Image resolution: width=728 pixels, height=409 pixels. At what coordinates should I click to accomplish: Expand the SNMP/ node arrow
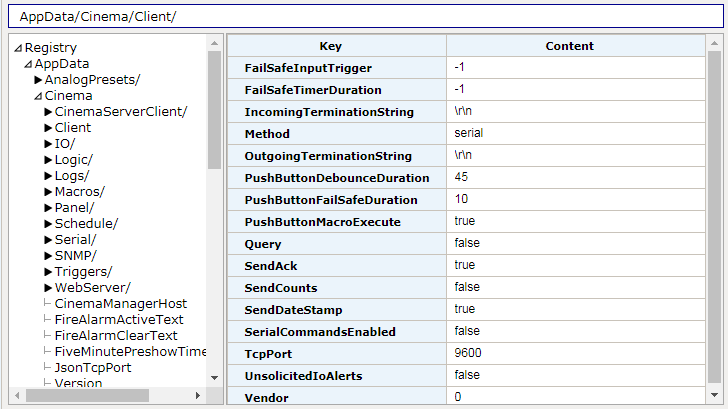(x=48, y=256)
